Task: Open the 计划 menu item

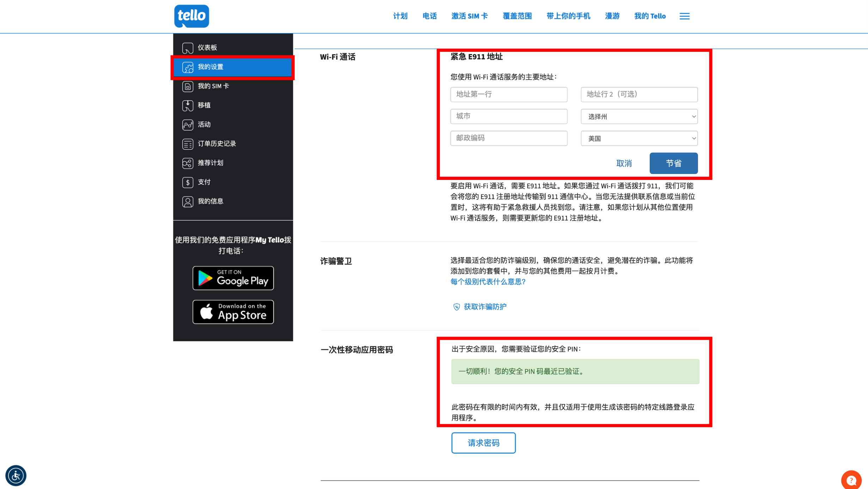Action: [400, 16]
